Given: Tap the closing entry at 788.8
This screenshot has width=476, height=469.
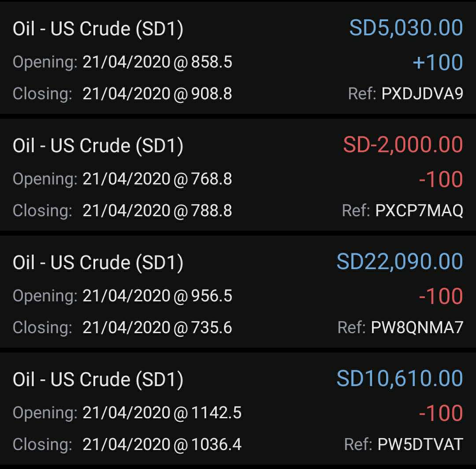Looking at the screenshot, I should (x=157, y=210).
